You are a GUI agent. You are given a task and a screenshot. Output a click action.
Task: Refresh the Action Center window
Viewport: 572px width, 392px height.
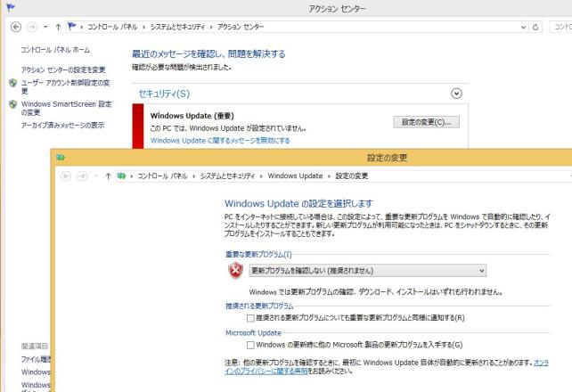tap(535, 28)
